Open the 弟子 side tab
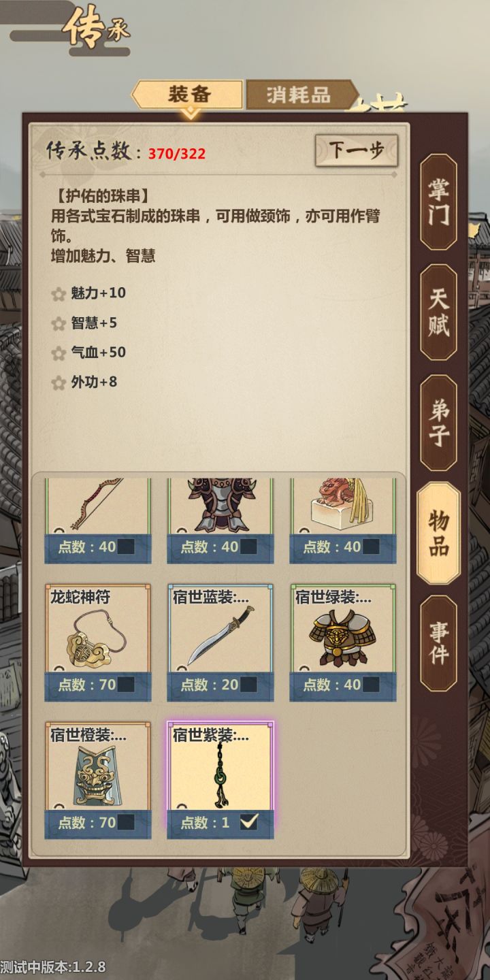This screenshot has width=490, height=980. tap(438, 423)
